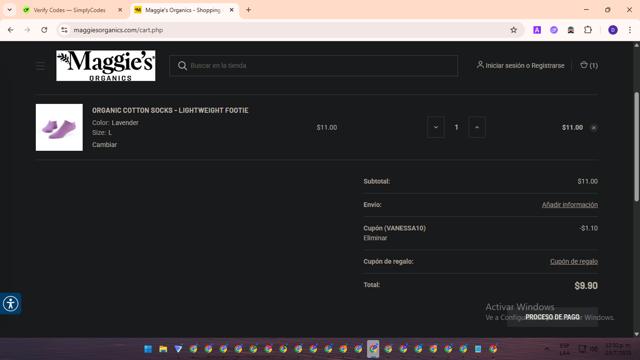Increase the socks quantity with the up arrow
Viewport: 640px width, 360px height.
coord(477,127)
